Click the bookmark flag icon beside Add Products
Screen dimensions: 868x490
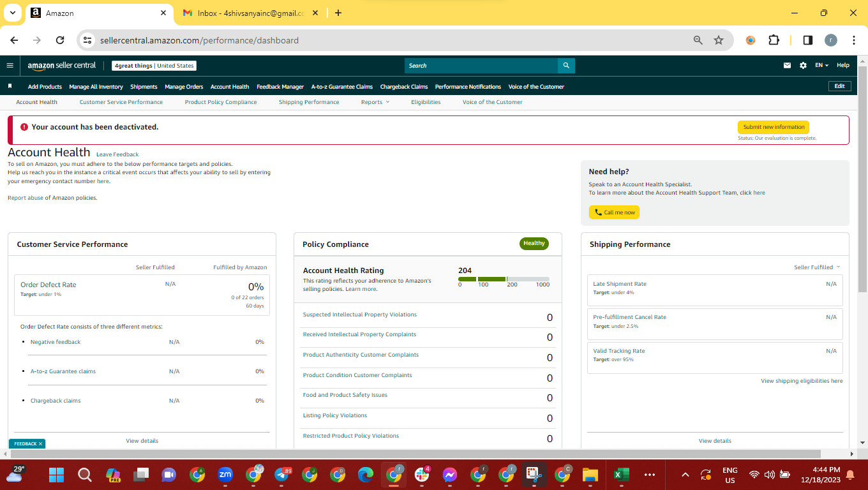click(x=10, y=86)
